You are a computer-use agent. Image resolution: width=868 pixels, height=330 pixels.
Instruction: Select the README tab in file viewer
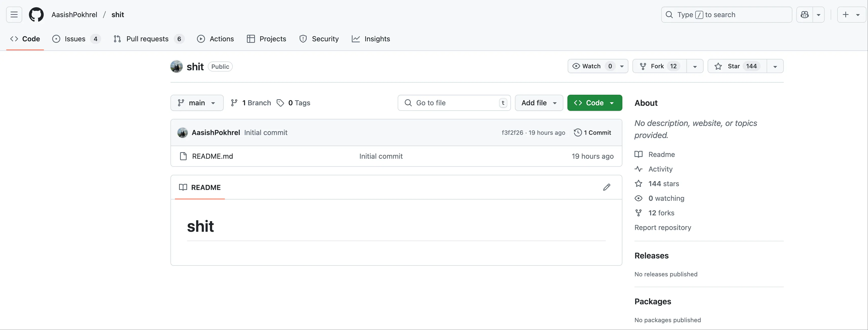(x=200, y=187)
